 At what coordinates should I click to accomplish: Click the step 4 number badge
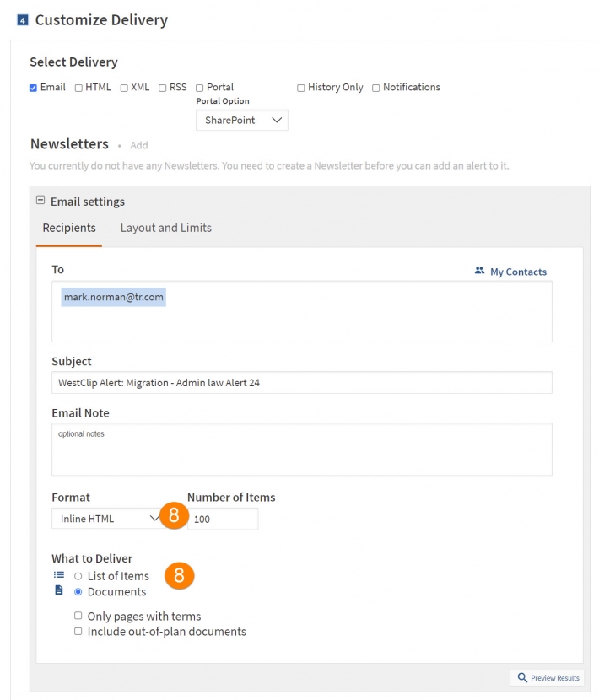tap(22, 20)
